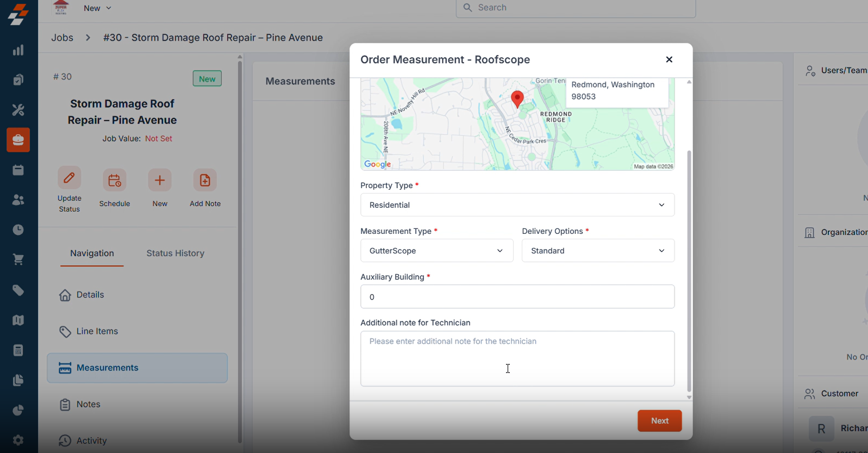
Task: Close the Order Measurement dialog
Action: (669, 60)
